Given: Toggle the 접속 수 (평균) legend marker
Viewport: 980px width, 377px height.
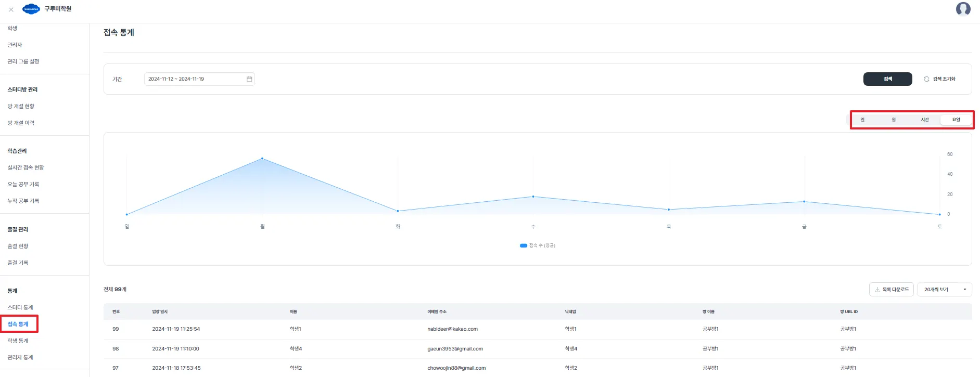Looking at the screenshot, I should [524, 245].
